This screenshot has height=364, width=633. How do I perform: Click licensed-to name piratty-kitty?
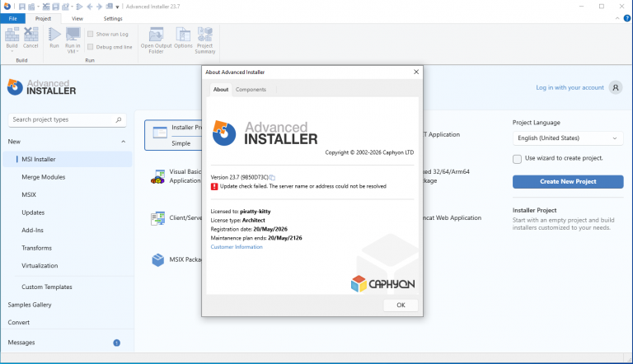[x=256, y=212]
